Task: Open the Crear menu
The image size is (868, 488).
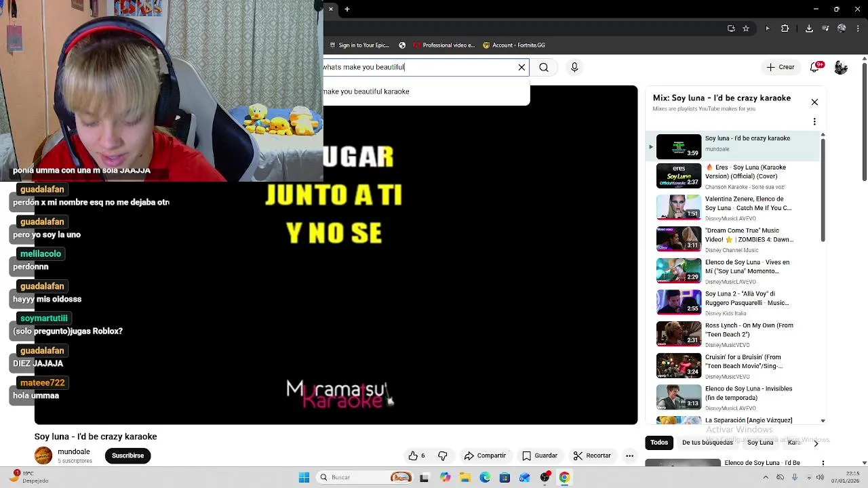Action: 781,67
